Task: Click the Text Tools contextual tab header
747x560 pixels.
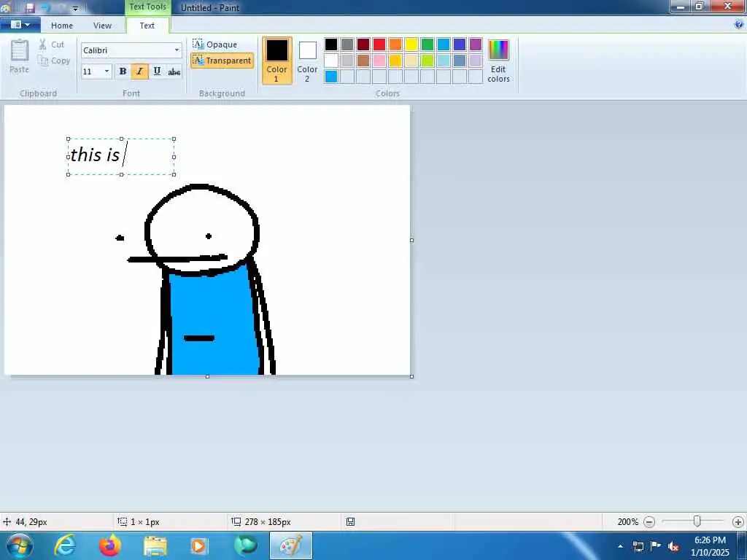Action: (x=147, y=7)
